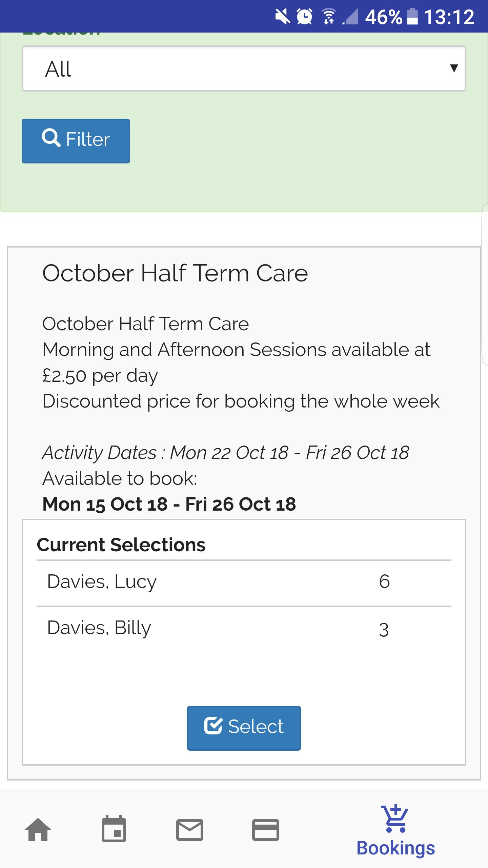Switch to the Bookings tab label
The height and width of the screenshot is (868, 488).
point(395,848)
